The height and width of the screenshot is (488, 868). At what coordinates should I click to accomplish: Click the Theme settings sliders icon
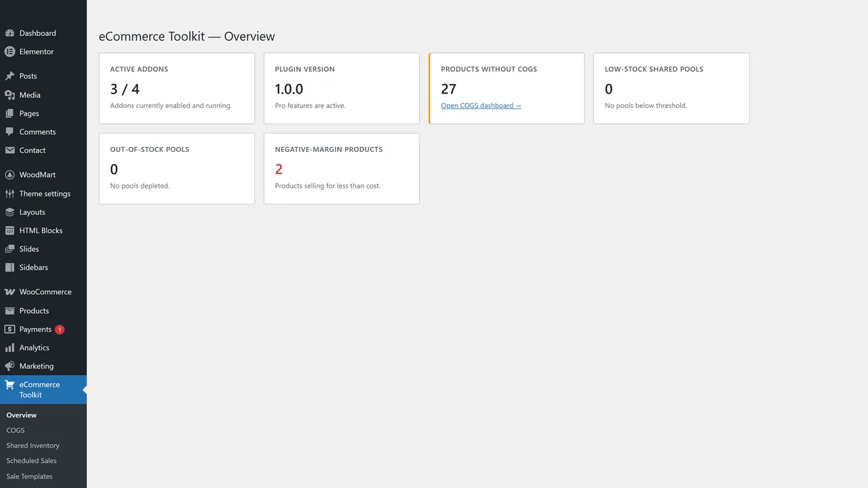[x=9, y=193]
